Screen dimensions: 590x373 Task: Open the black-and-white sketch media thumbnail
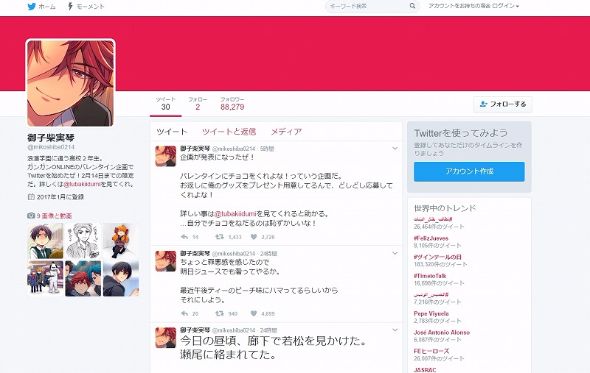[x=83, y=241]
